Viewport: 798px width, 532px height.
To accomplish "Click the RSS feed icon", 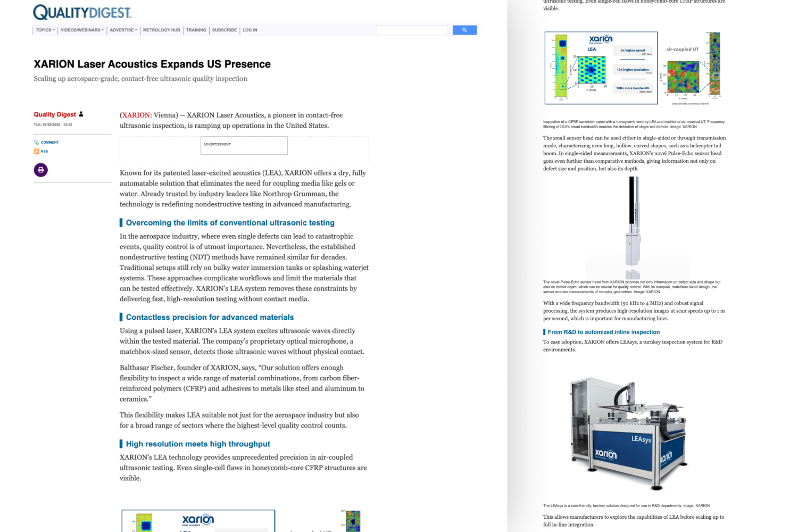I will point(36,152).
